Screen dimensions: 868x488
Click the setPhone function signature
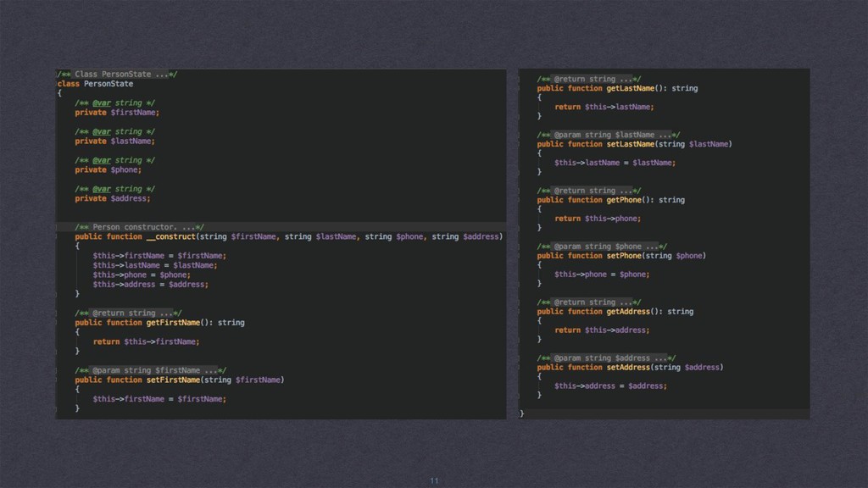tap(621, 256)
